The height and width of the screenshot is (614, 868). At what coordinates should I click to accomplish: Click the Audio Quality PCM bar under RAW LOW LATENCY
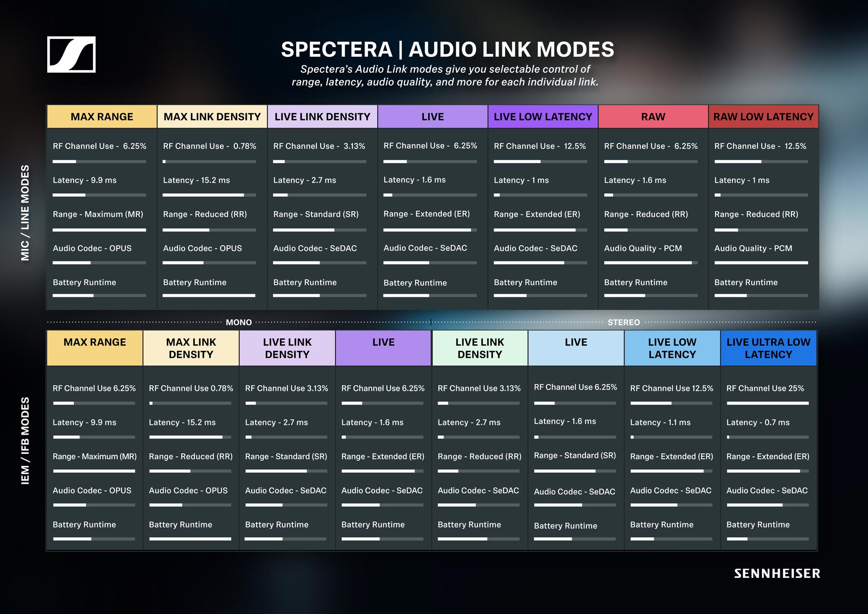pos(760,263)
